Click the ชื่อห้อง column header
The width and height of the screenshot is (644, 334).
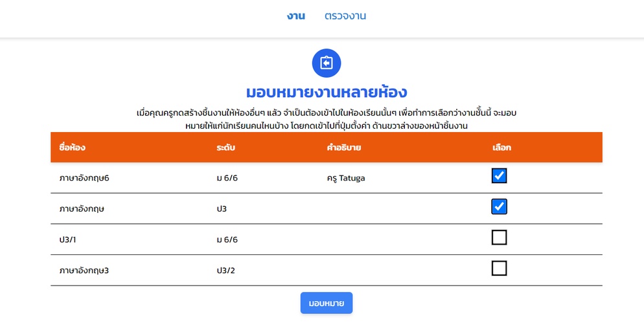point(73,148)
